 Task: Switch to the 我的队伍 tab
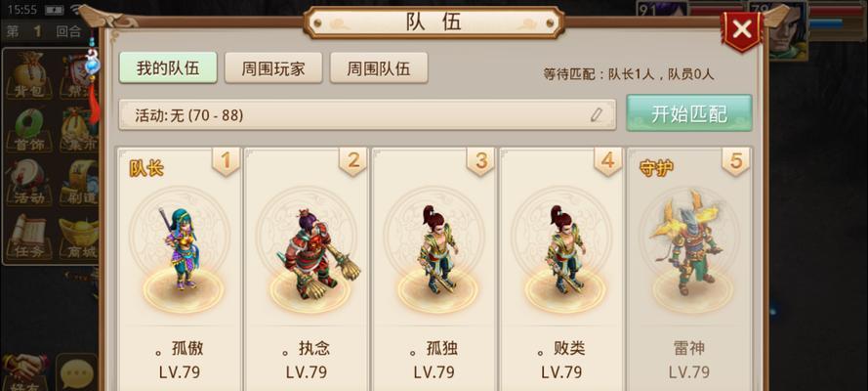(x=168, y=68)
